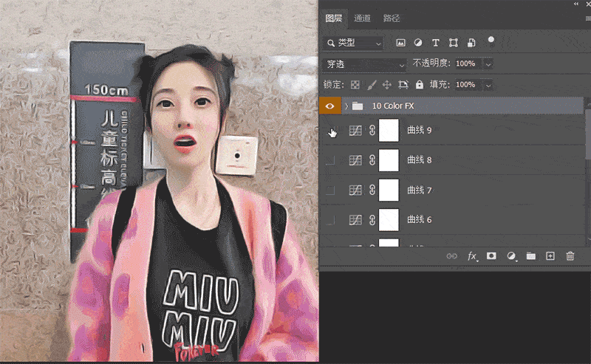Viewport: 591px width, 364px height.
Task: Lock transparent pixels checkerboard icon
Action: point(355,85)
